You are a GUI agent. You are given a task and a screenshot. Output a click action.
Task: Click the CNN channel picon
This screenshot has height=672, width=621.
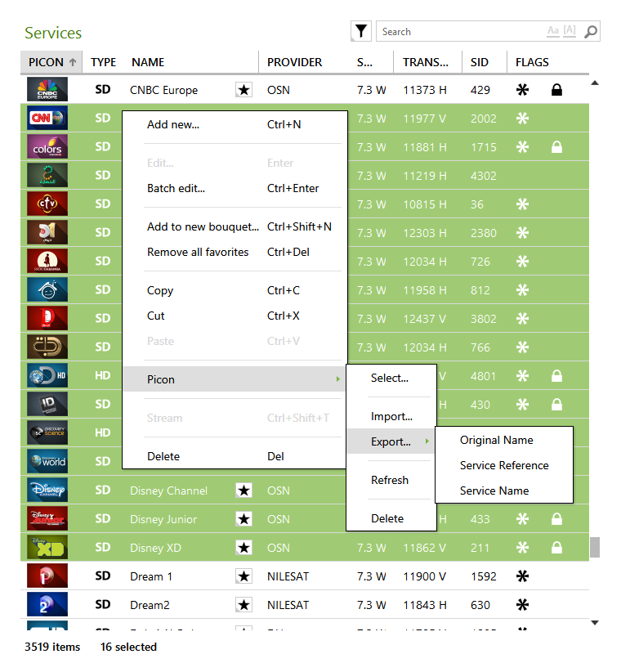point(47,119)
